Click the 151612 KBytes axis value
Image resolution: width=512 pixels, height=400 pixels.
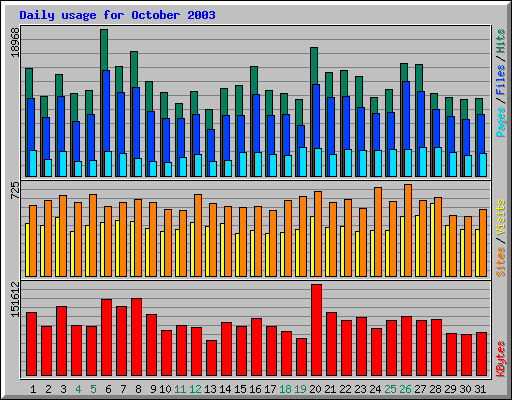(x=15, y=299)
